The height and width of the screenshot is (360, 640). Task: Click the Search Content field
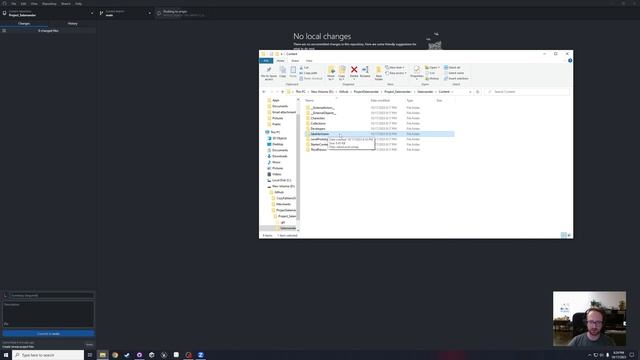[527, 92]
